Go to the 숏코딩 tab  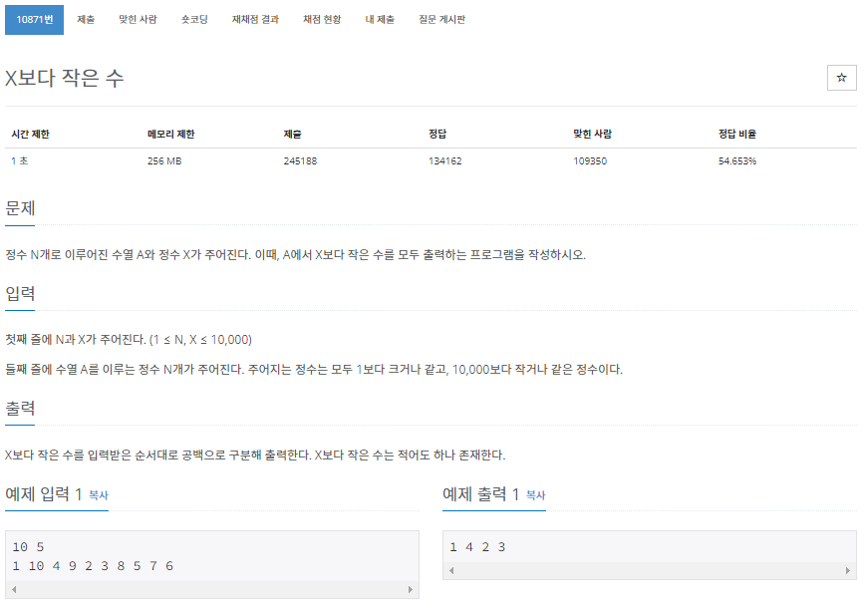(x=194, y=20)
